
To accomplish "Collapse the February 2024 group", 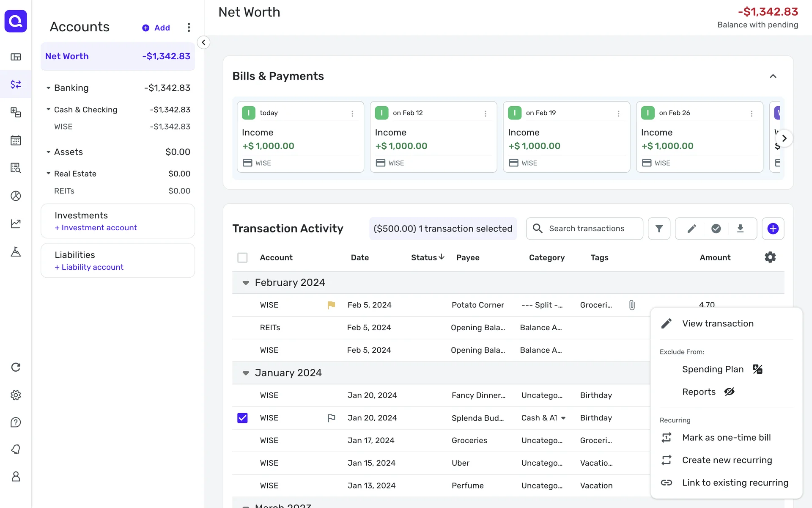I will click(246, 283).
